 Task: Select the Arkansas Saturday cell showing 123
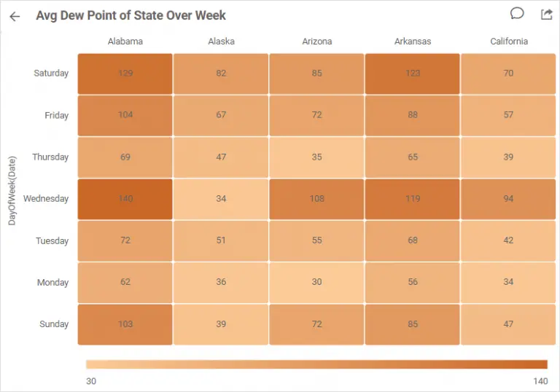pos(413,74)
